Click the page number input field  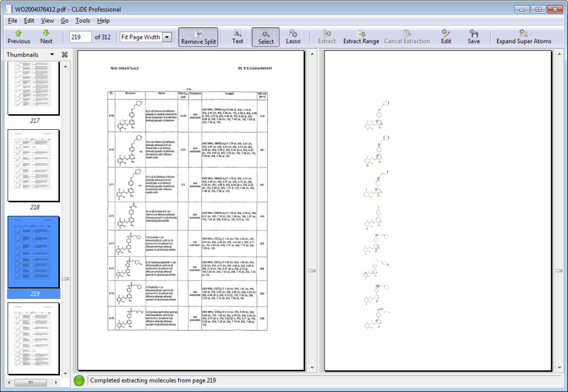pos(80,37)
